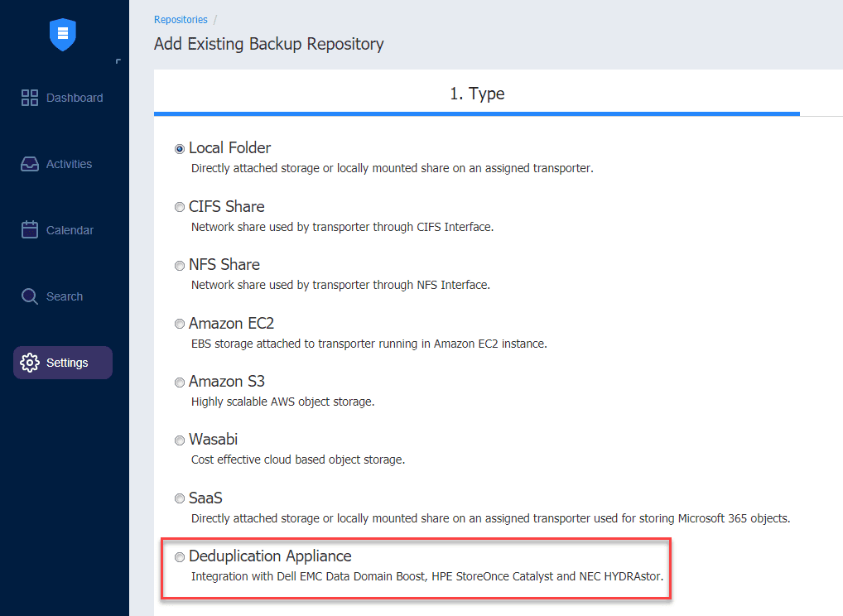Pick the NFS Share radio button

[x=180, y=266]
